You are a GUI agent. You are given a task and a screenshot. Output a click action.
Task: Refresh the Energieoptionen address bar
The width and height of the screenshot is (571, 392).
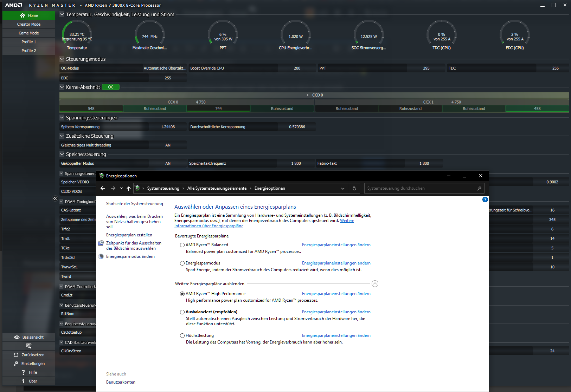pyautogui.click(x=354, y=188)
